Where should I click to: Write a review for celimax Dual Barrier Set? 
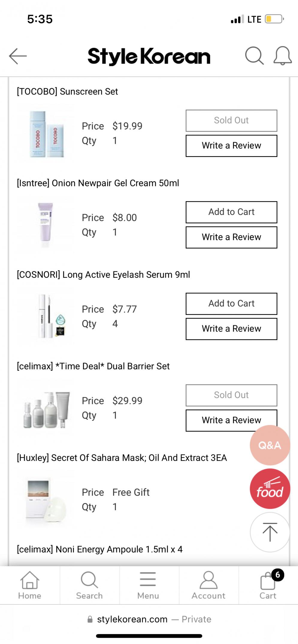click(231, 420)
